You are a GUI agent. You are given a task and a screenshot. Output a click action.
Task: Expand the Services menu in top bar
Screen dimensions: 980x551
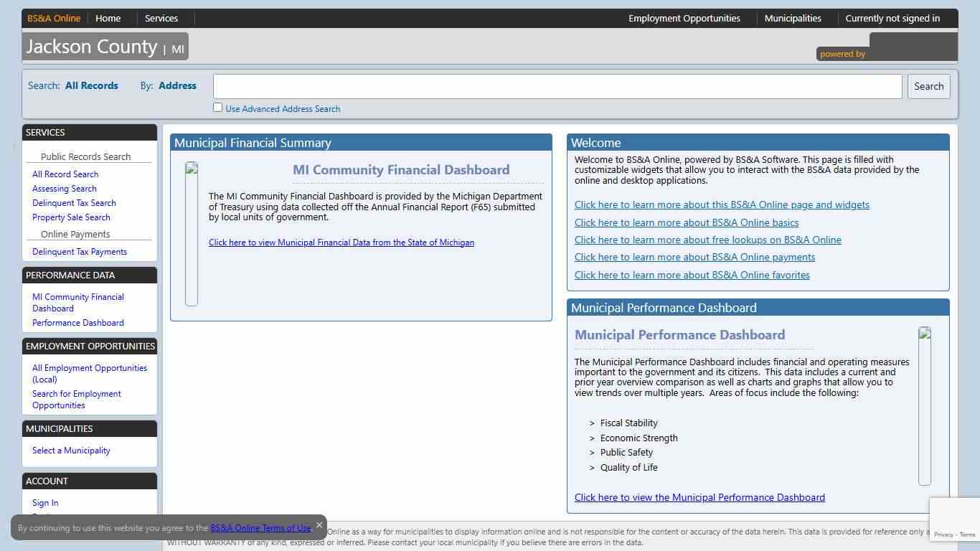click(x=161, y=19)
